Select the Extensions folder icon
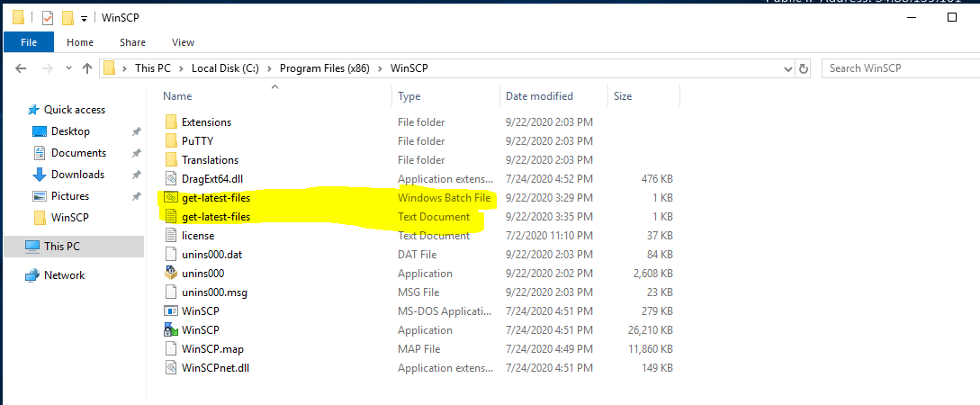The image size is (980, 405). [x=171, y=121]
